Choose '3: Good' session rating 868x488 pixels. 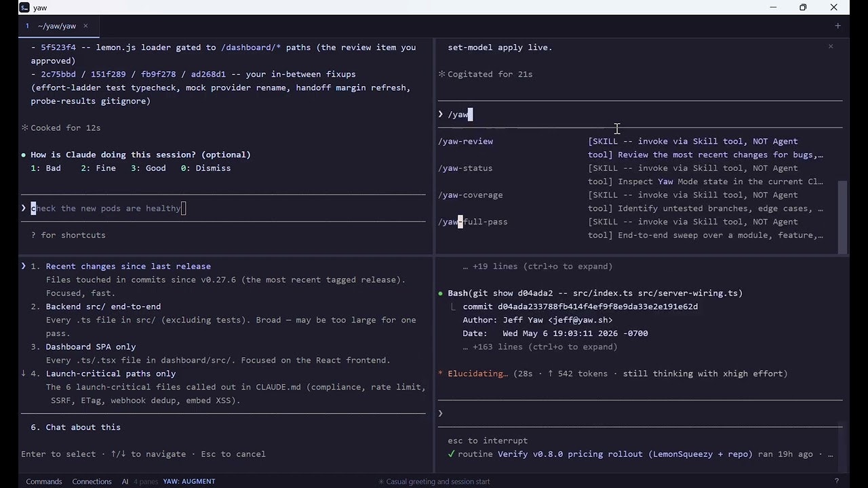[149, 168]
